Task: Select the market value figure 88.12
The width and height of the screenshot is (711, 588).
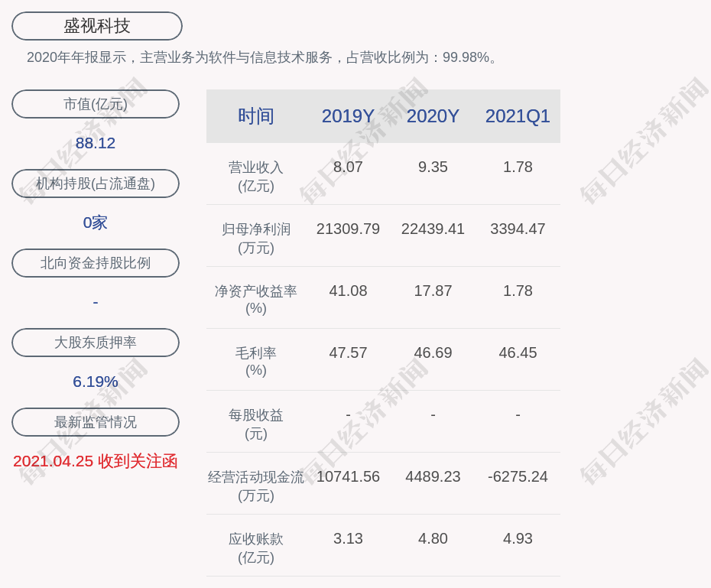Action: tap(96, 143)
